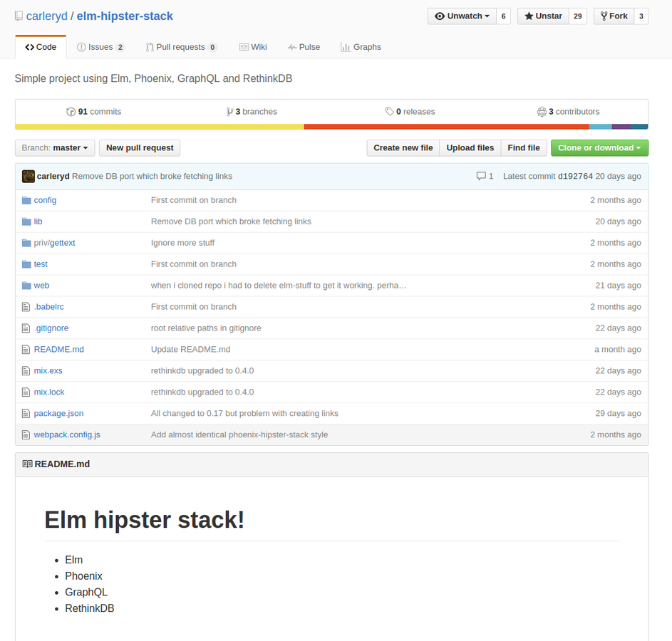
Task: Click carleryd's avatar in latest commit bar
Action: click(x=29, y=177)
